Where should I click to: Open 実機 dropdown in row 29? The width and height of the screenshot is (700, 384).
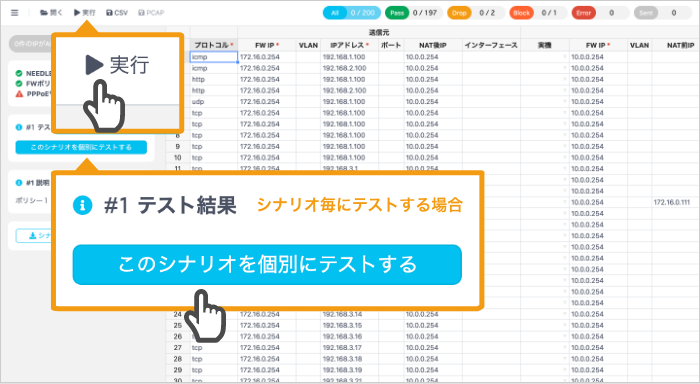[x=565, y=370]
